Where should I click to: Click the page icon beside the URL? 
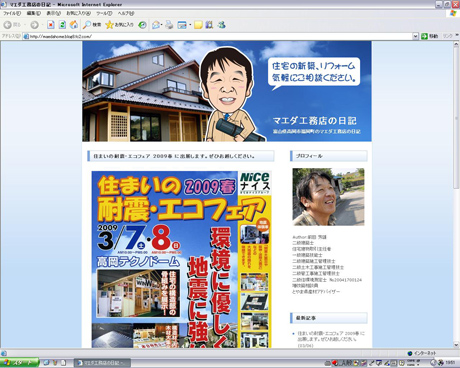point(26,36)
